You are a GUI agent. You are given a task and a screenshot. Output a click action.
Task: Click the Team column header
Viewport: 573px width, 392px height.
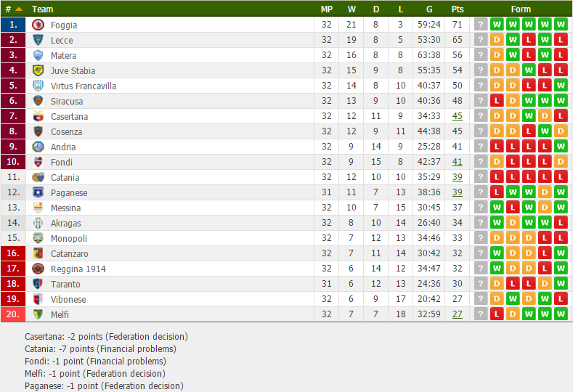pos(42,9)
